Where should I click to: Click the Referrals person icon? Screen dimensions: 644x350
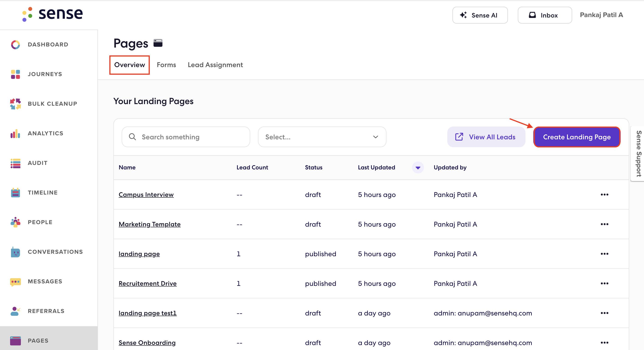[x=15, y=311]
